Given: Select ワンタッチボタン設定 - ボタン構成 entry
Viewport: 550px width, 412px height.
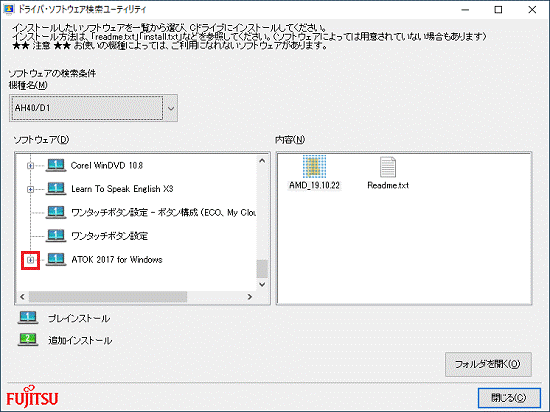Looking at the screenshot, I should 163,212.
